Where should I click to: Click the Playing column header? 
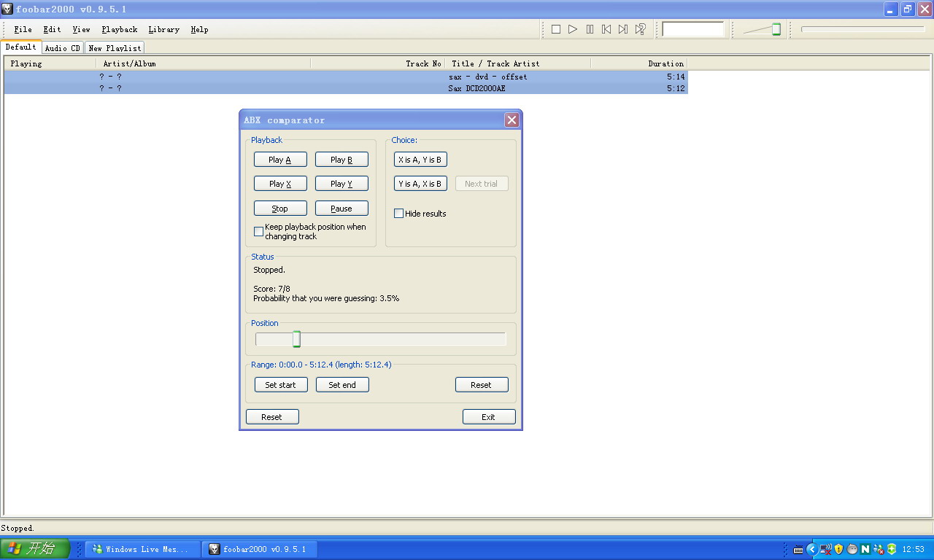50,63
